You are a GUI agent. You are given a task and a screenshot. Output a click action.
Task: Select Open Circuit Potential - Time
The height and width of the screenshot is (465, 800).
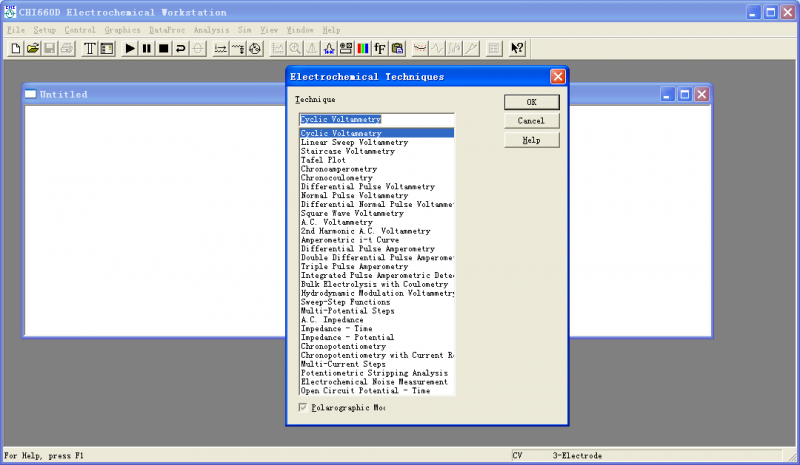(x=377, y=390)
